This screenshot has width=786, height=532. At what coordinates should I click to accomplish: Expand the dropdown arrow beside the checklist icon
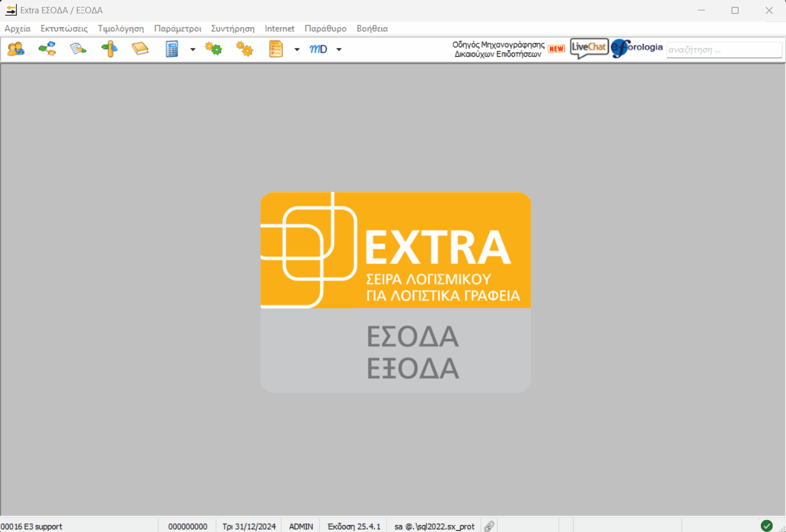(x=297, y=50)
